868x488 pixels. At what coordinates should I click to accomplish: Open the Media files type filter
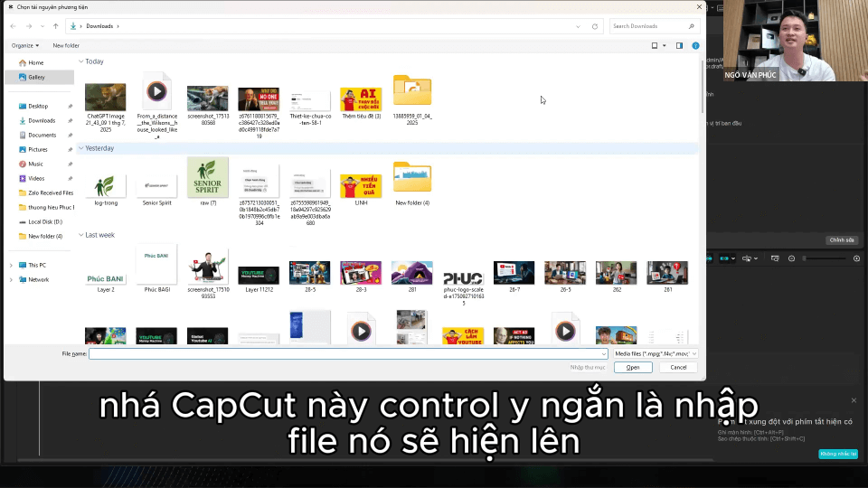(656, 353)
